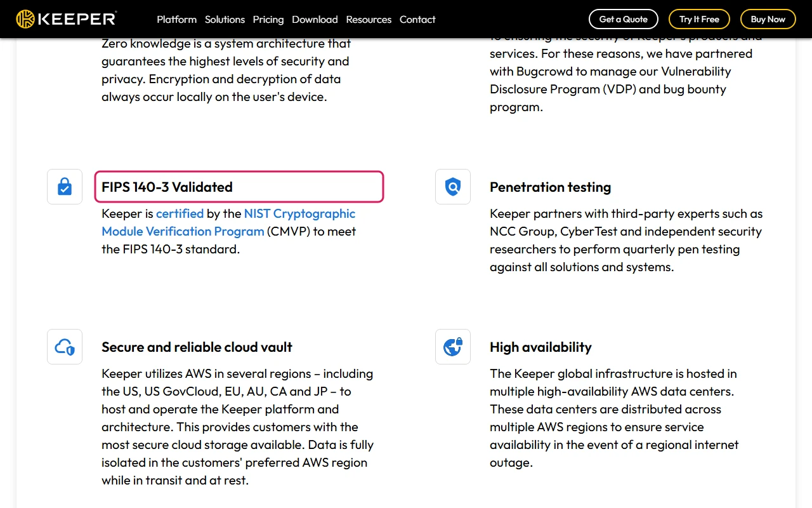This screenshot has width=812, height=508.
Task: Click the Get a Quote button
Action: [624, 19]
